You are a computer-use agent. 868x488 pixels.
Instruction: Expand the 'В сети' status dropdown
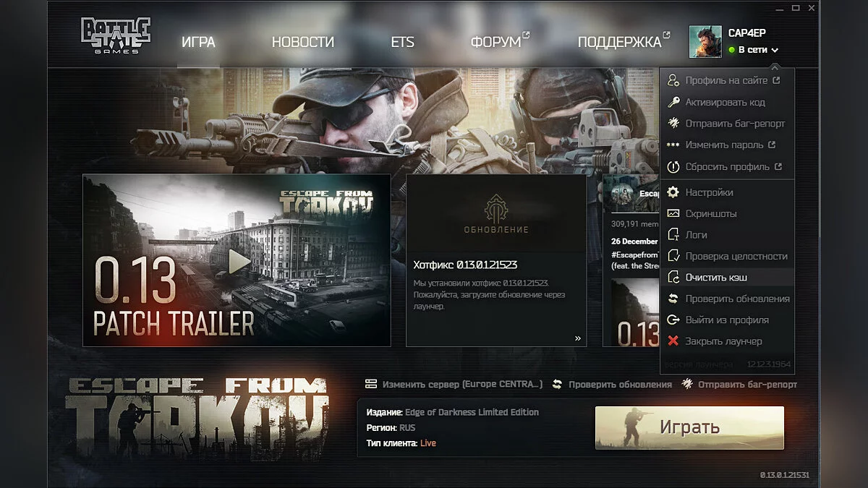754,50
